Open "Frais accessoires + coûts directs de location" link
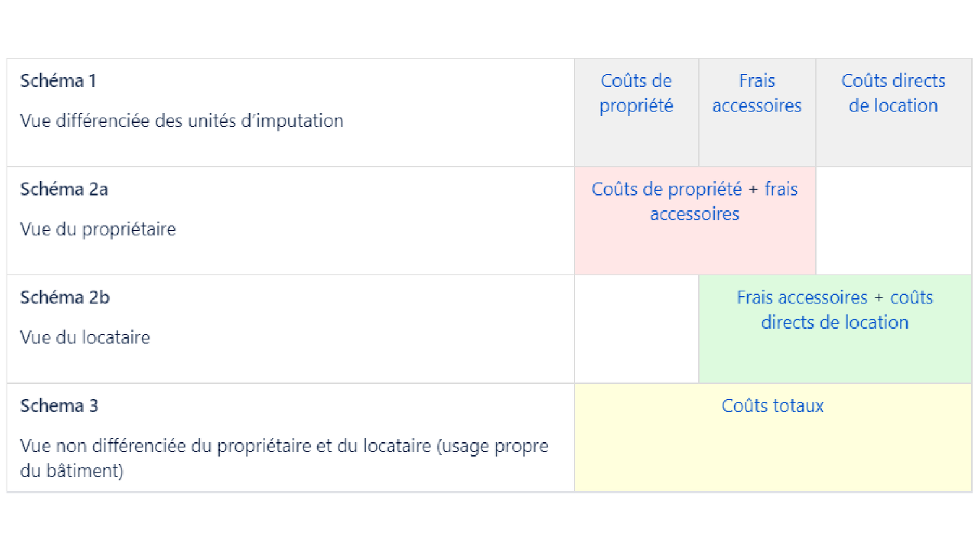Image resolution: width=980 pixels, height=552 pixels. (834, 309)
